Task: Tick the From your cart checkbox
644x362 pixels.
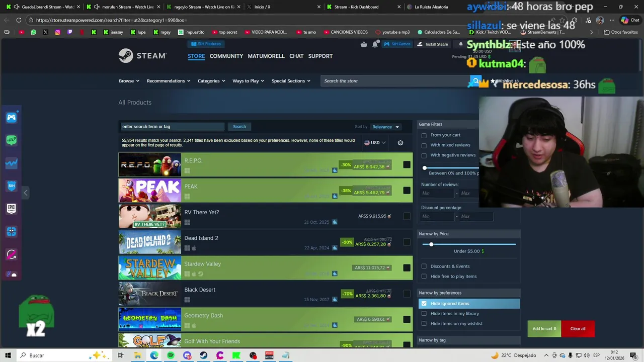Action: (x=424, y=135)
